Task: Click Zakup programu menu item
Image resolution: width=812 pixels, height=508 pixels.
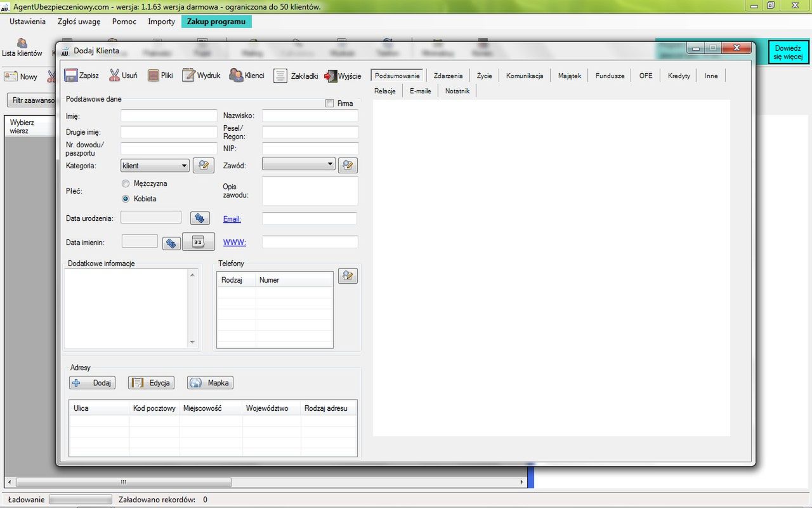Action: (x=216, y=22)
